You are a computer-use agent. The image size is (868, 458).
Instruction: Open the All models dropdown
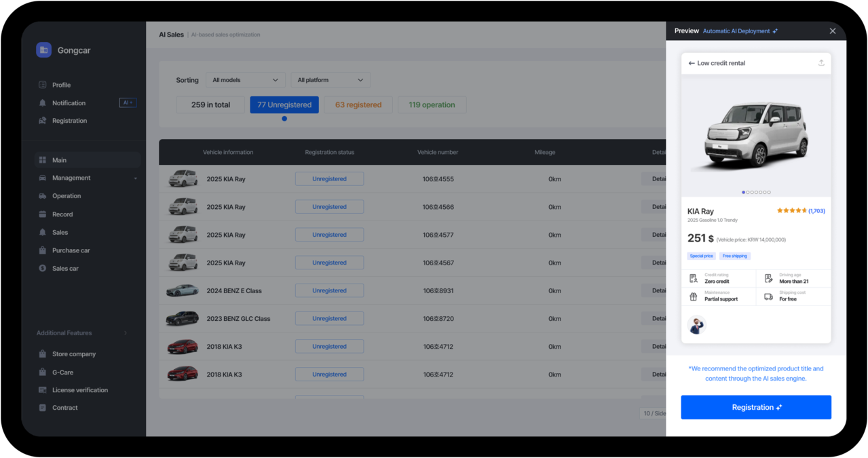pyautogui.click(x=245, y=80)
